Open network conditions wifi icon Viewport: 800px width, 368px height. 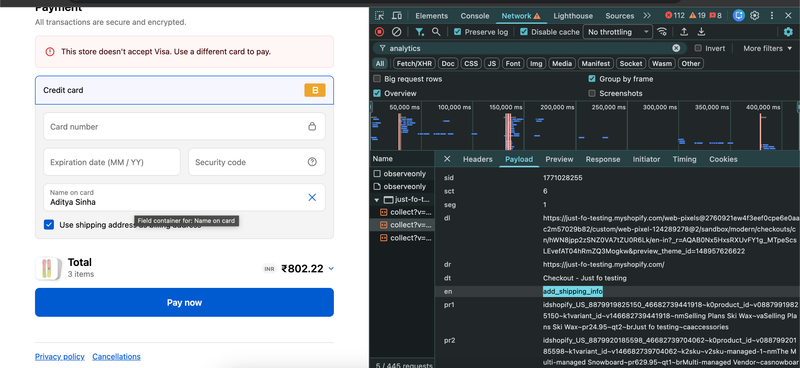tap(662, 32)
